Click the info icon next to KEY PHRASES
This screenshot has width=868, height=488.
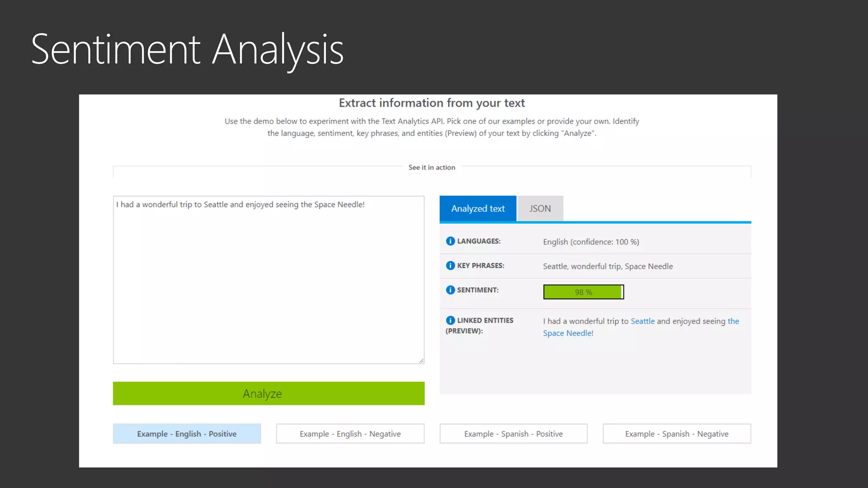pyautogui.click(x=450, y=266)
